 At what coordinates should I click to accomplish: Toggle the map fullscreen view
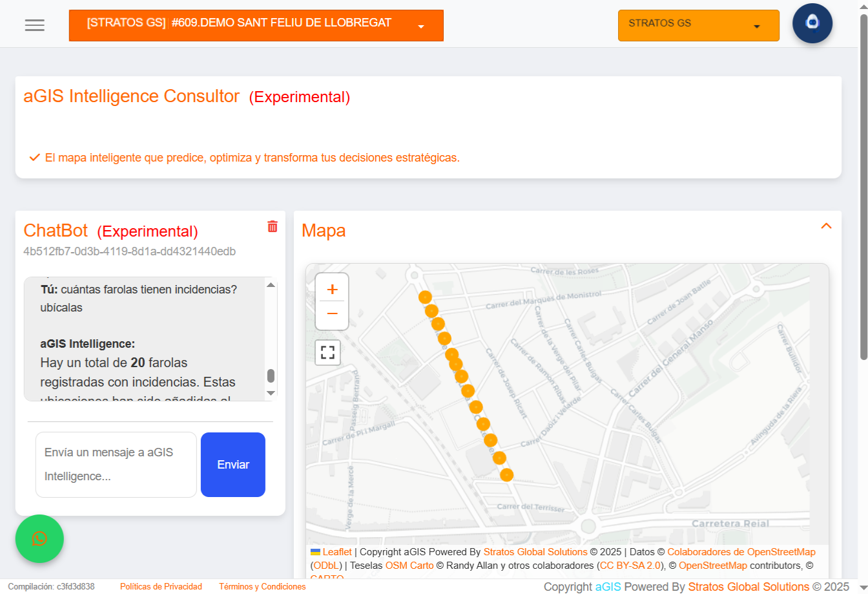pyautogui.click(x=327, y=352)
